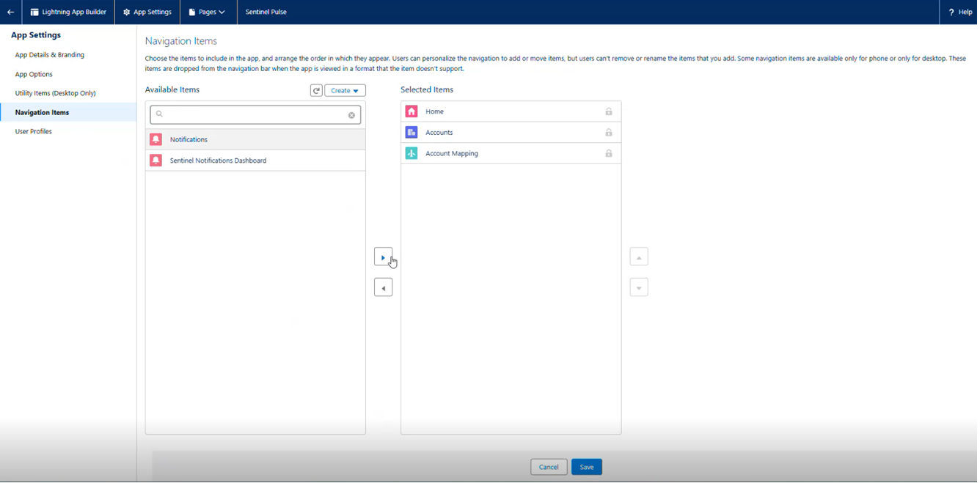
Task: Go to App Details & Branding
Action: coord(50,55)
